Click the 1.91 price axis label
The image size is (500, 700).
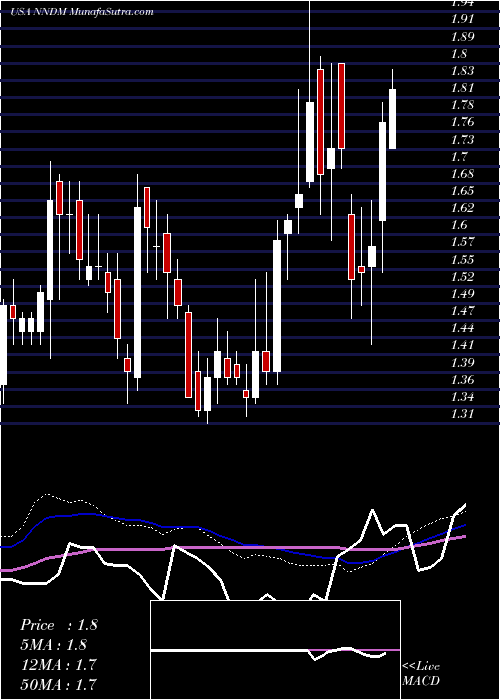(x=461, y=19)
